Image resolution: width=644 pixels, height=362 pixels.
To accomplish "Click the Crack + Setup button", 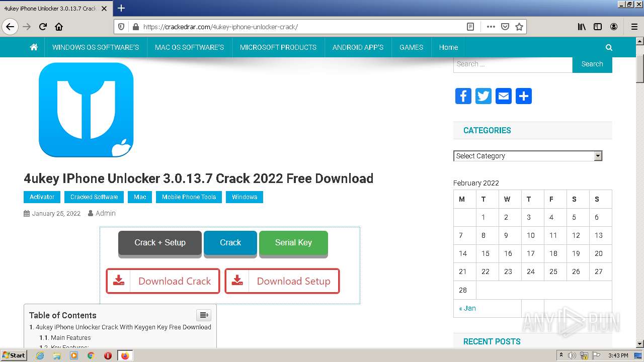I will point(160,243).
